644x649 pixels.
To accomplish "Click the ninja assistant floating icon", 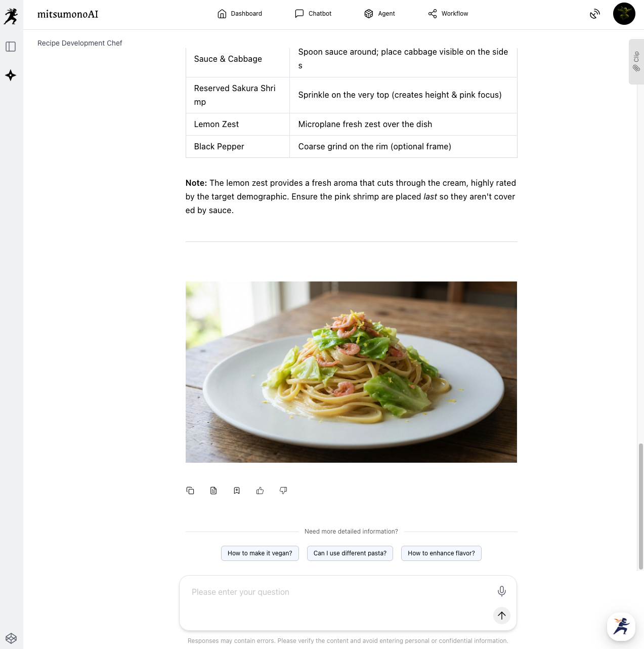I will [621, 626].
